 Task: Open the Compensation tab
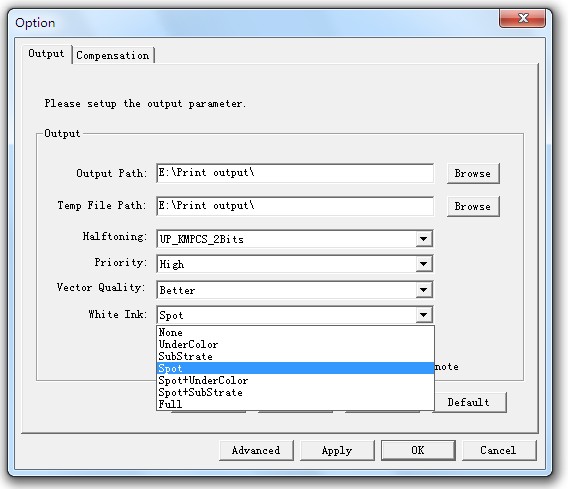113,55
